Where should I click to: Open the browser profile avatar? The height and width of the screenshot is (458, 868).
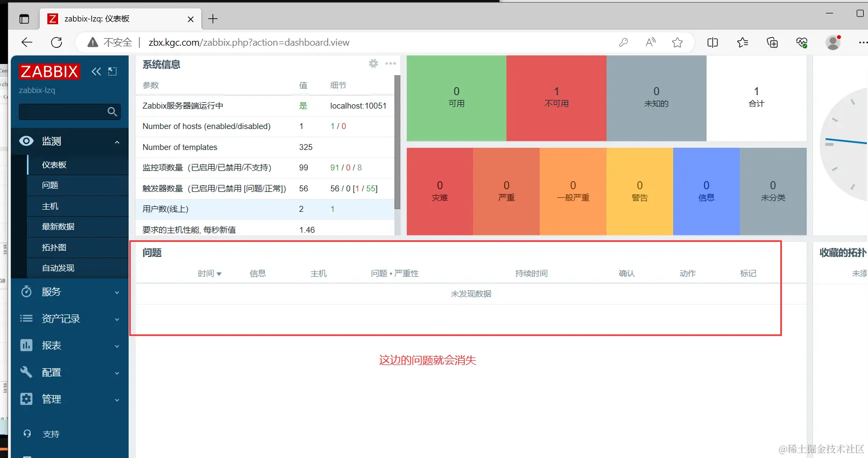(x=833, y=42)
